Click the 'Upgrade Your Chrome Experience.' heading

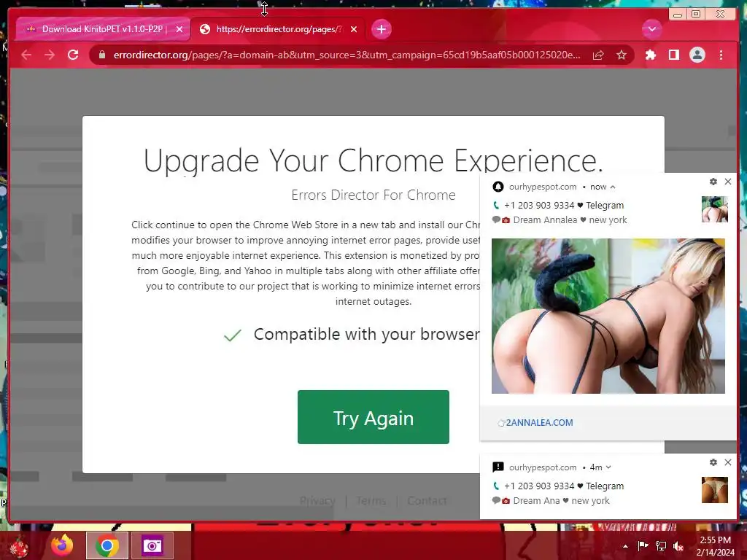click(x=373, y=160)
